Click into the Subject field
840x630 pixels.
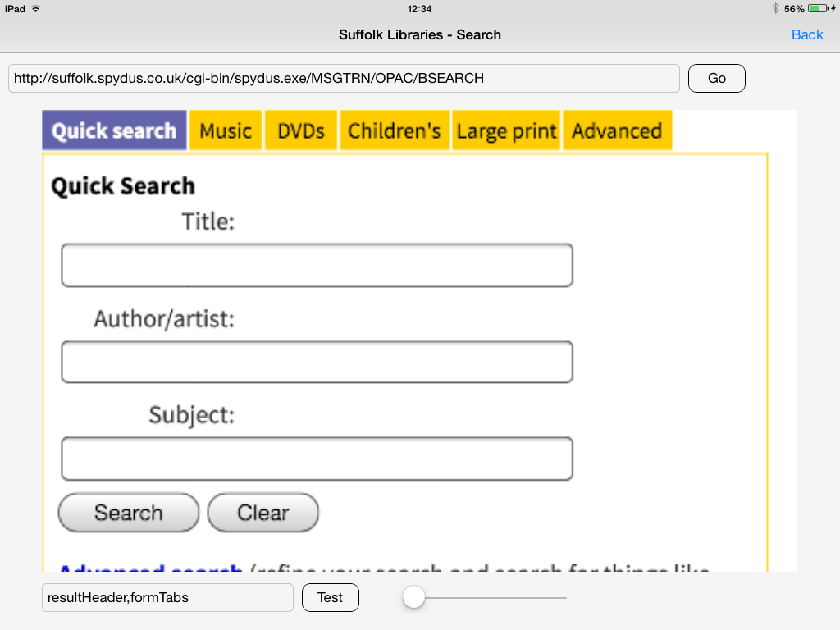pos(317,459)
